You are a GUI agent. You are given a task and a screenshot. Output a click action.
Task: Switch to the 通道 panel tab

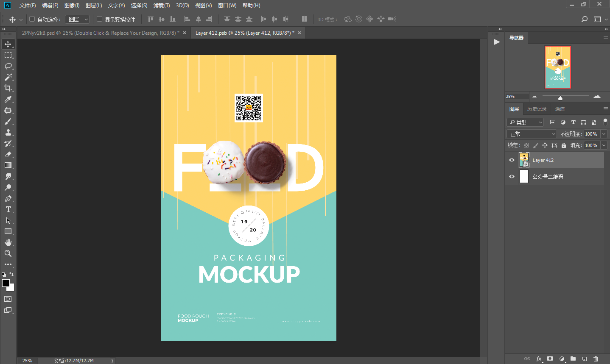(x=560, y=109)
